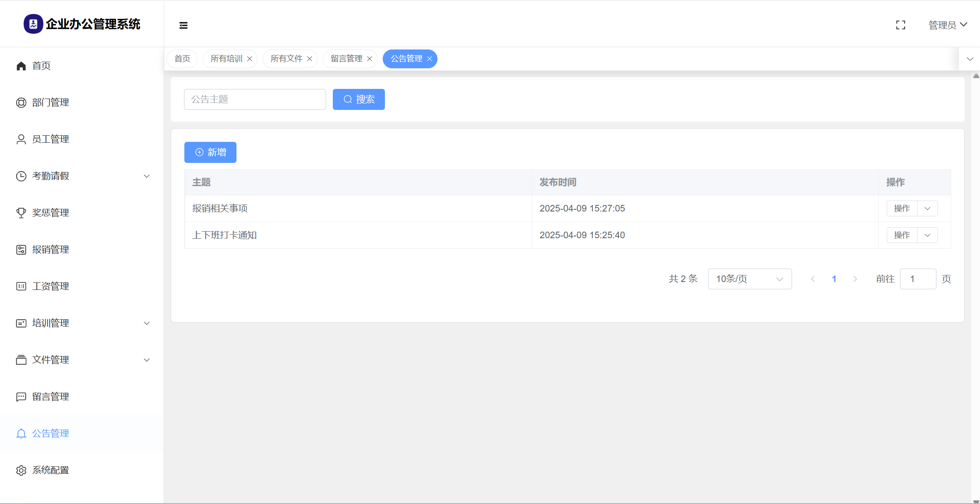
Task: Go to 工资管理 in the sidebar
Action: [50, 286]
